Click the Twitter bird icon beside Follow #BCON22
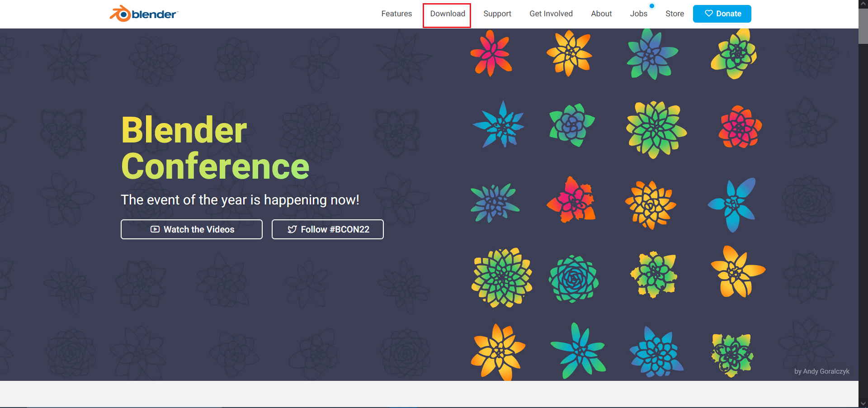The width and height of the screenshot is (868, 408). (x=292, y=229)
